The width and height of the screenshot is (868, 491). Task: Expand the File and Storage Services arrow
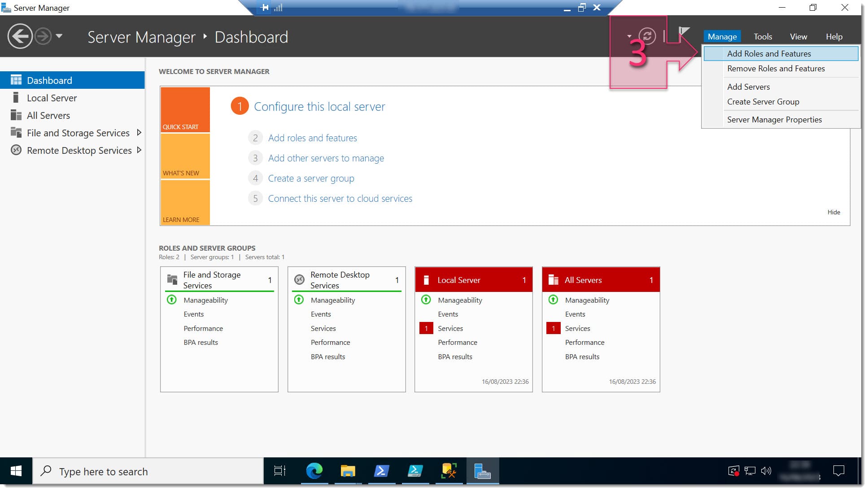139,132
